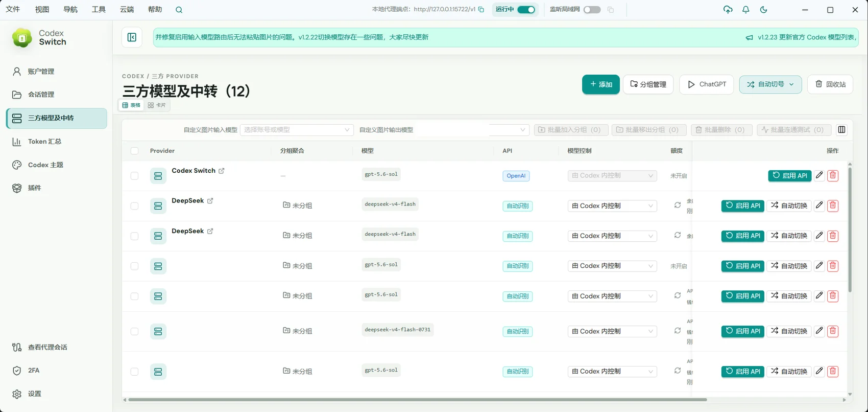868x412 pixels.
Task: Edit the Codex Switch provider row
Action: pyautogui.click(x=819, y=175)
